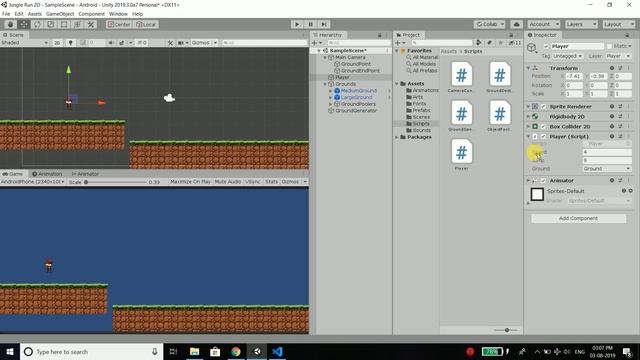Open the Shaded draw mode dropdown
640x360 pixels.
(x=24, y=43)
